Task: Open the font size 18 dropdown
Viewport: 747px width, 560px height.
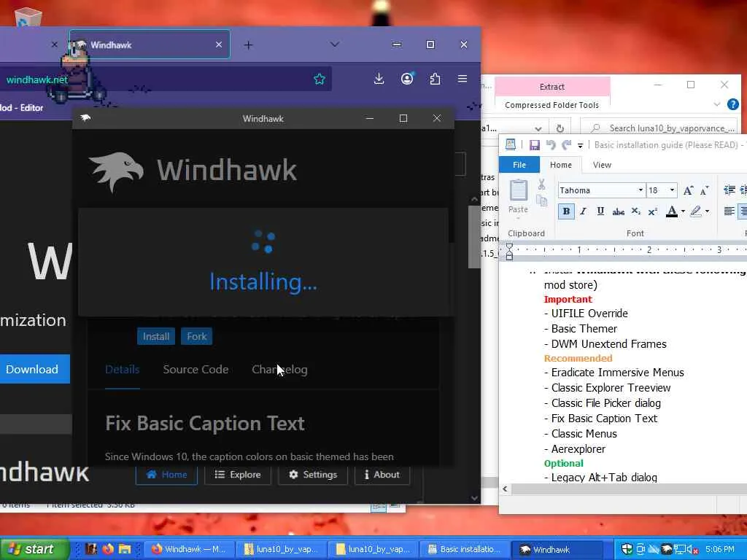Action: [x=672, y=190]
